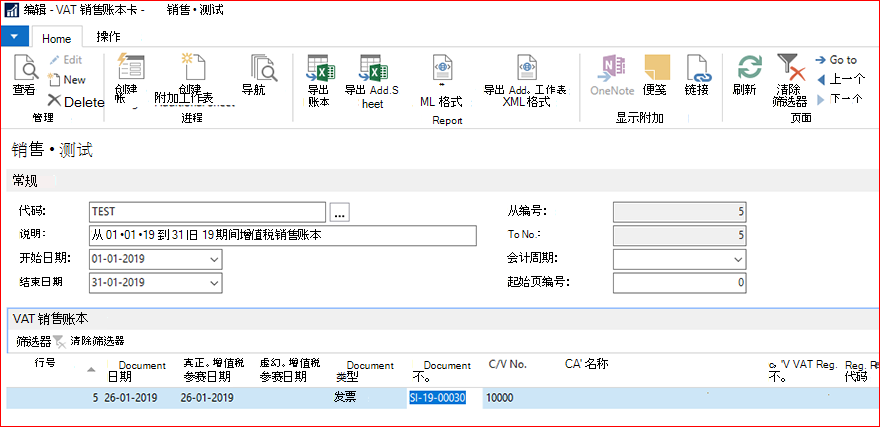
Task: Click the 26-01-2019 Document 日期 cell
Action: [x=131, y=398]
